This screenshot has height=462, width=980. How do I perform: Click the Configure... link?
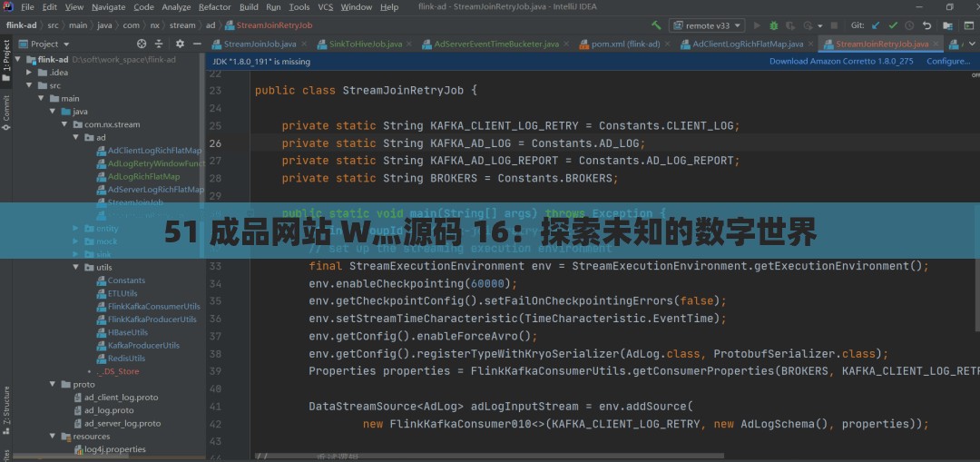[x=947, y=61]
